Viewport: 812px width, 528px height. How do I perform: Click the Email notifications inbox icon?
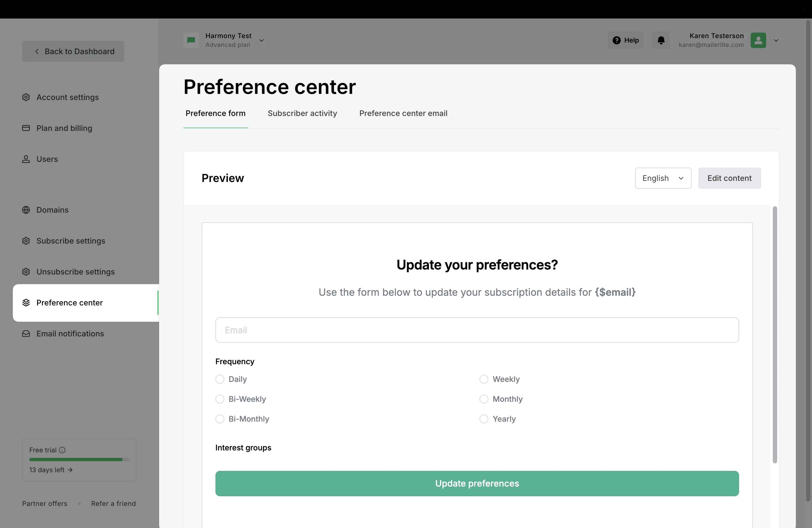pyautogui.click(x=26, y=334)
